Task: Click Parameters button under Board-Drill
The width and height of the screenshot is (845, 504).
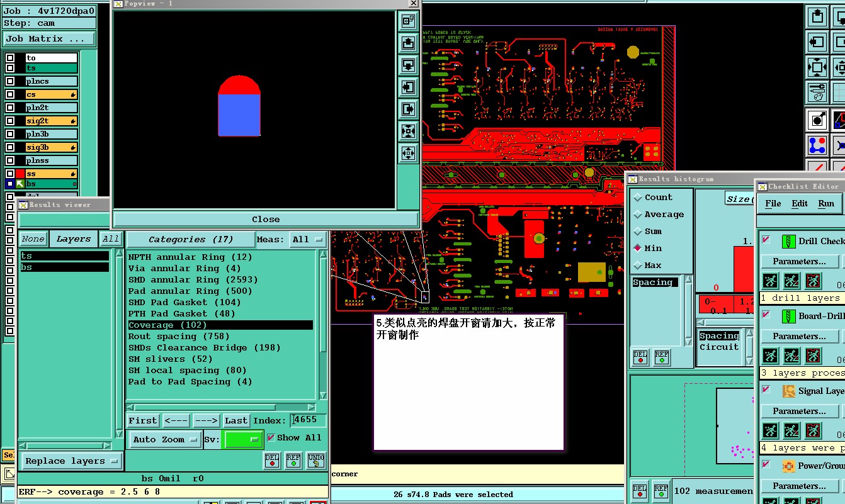Action: pyautogui.click(x=800, y=336)
